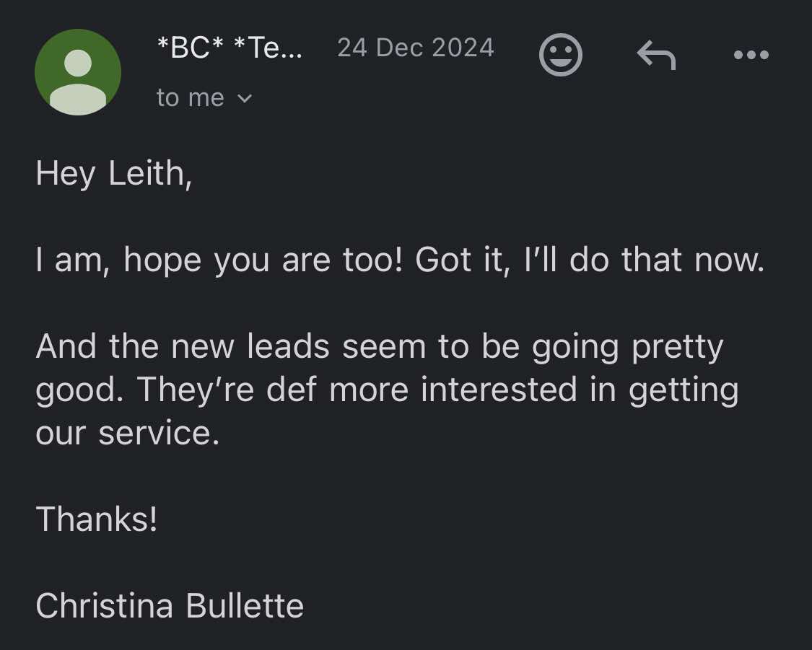The image size is (812, 650).
Task: Tap the first name "Christina" in signature
Action: (x=104, y=606)
